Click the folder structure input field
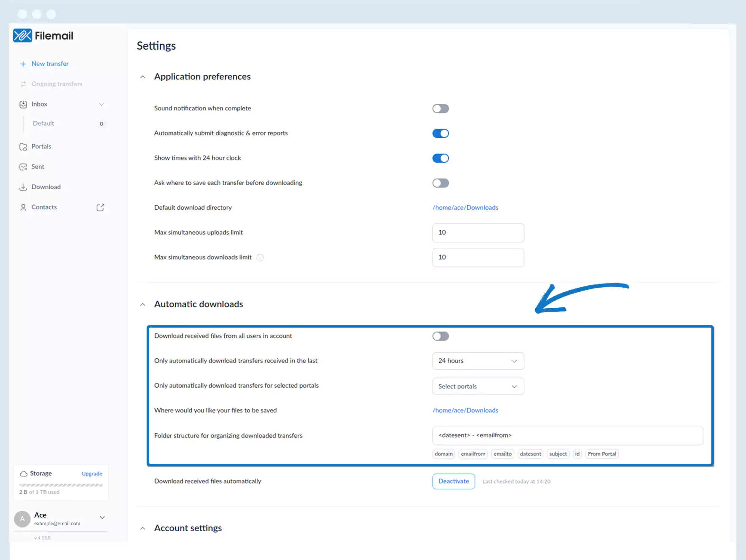 pyautogui.click(x=567, y=435)
